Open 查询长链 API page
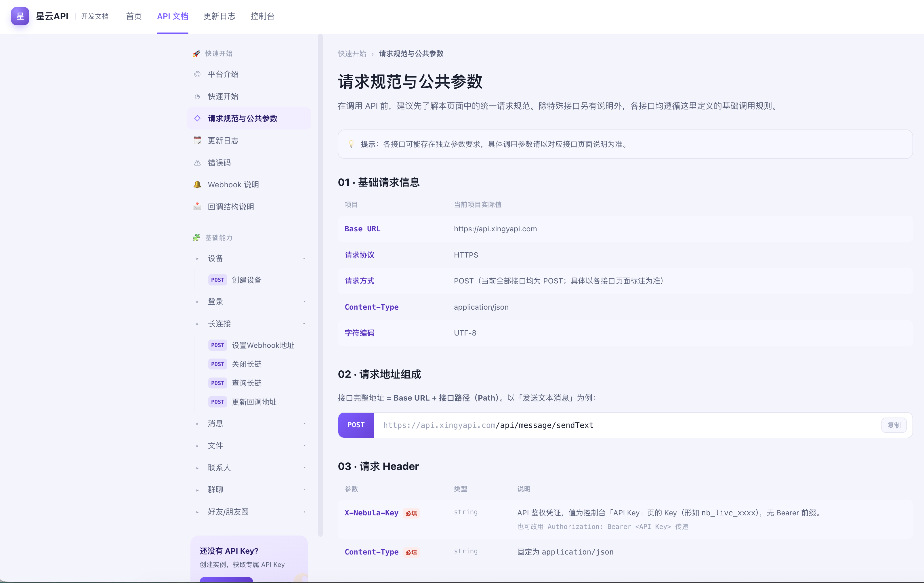The width and height of the screenshot is (924, 583). click(246, 383)
